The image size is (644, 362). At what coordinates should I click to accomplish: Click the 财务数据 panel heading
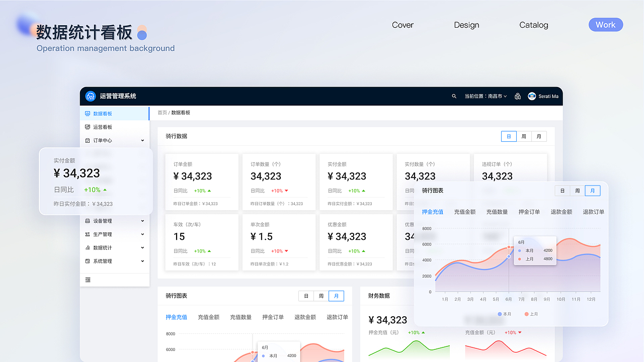pos(379,296)
